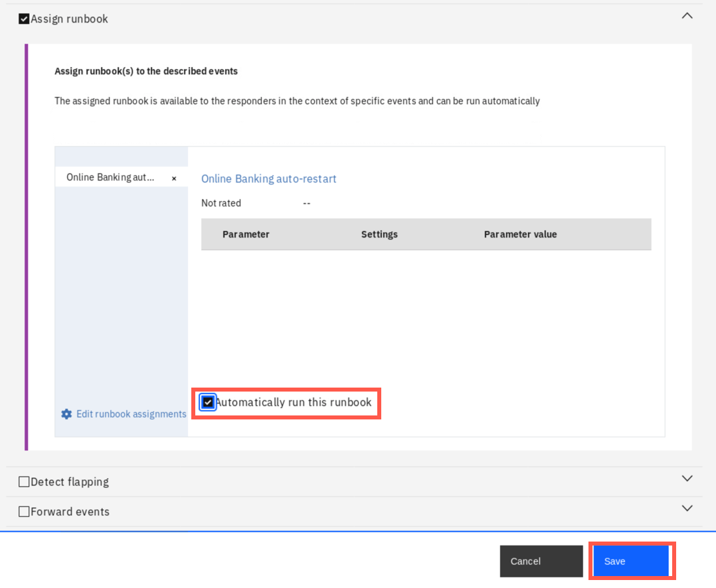The image size is (716, 588).
Task: Disable Automatically run this runbook
Action: pos(208,402)
